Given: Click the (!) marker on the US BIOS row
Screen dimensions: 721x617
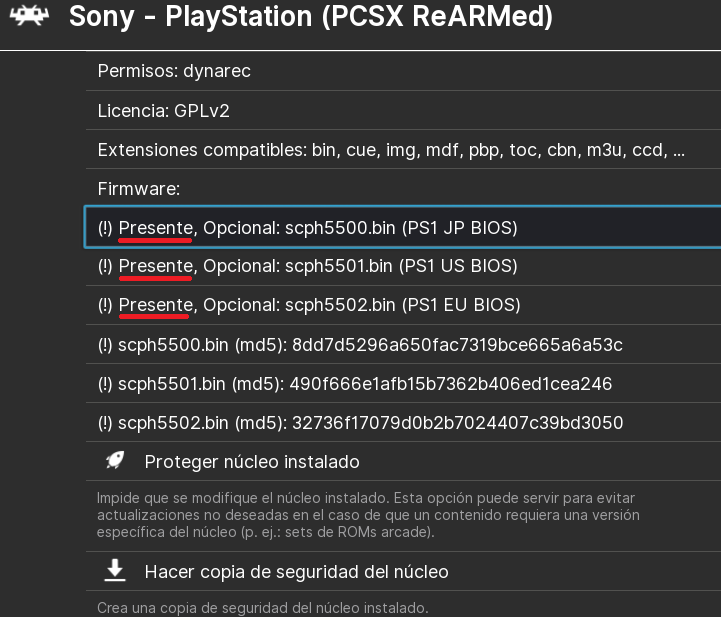Looking at the screenshot, I should (x=105, y=266).
